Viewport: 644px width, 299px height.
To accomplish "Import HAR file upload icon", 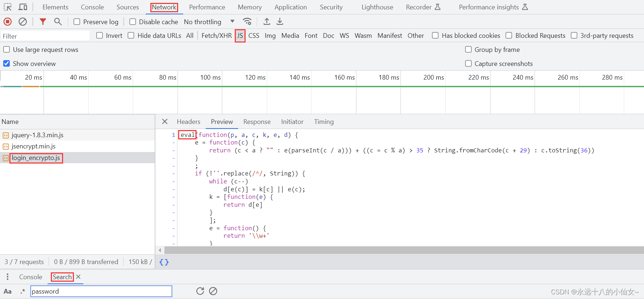I will click(266, 22).
